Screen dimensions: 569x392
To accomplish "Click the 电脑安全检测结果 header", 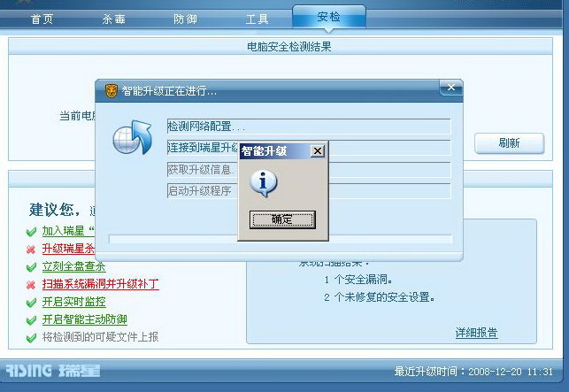I will [x=289, y=47].
